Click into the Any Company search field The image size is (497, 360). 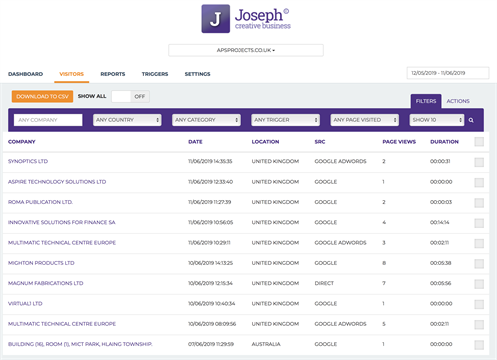[x=48, y=120]
